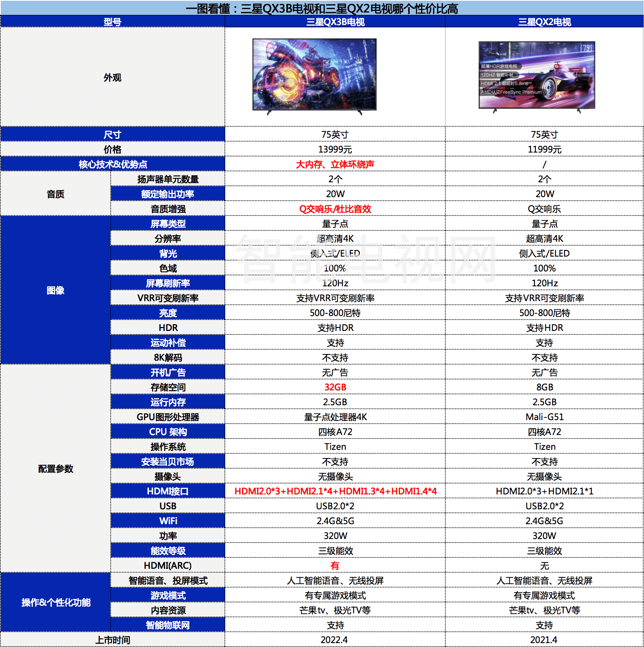Click the red HDMI2.0*3+HDMI2.1*4 ports cell
Screen dimensions: 644x647
click(x=335, y=491)
